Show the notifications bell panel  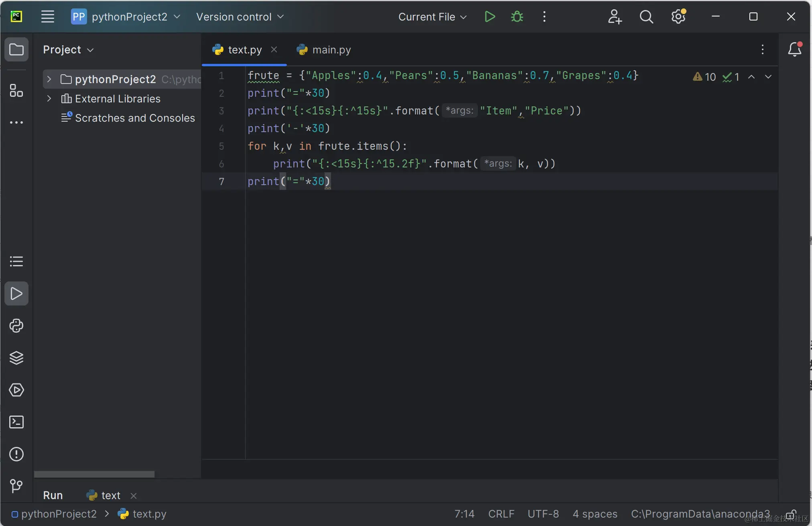click(794, 49)
